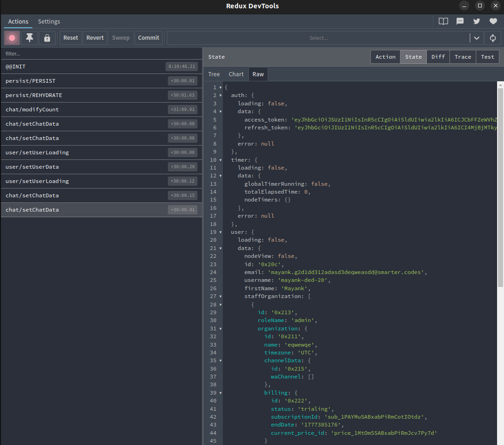
Task: Select the persist/PERSIST action
Action: coord(102,81)
